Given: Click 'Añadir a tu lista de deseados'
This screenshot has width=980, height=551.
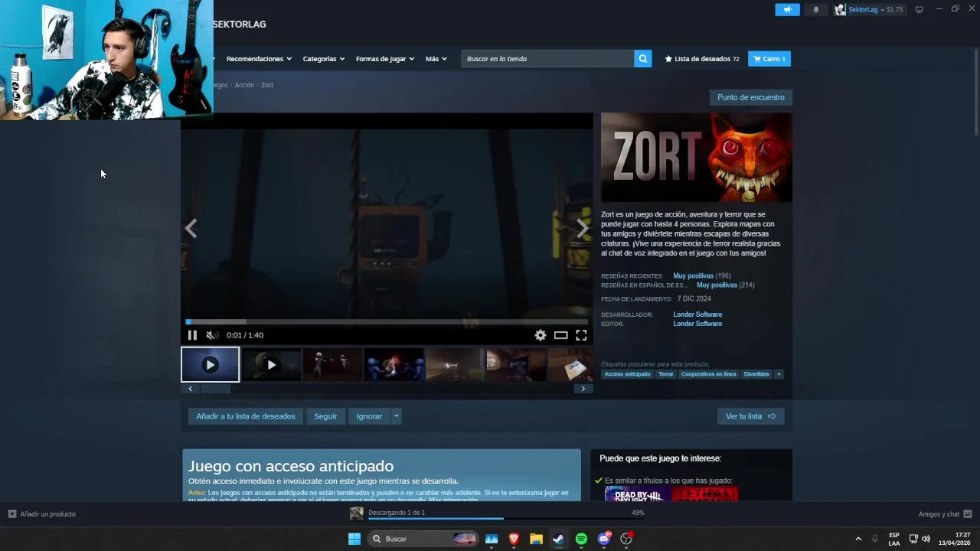Looking at the screenshot, I should click(245, 416).
